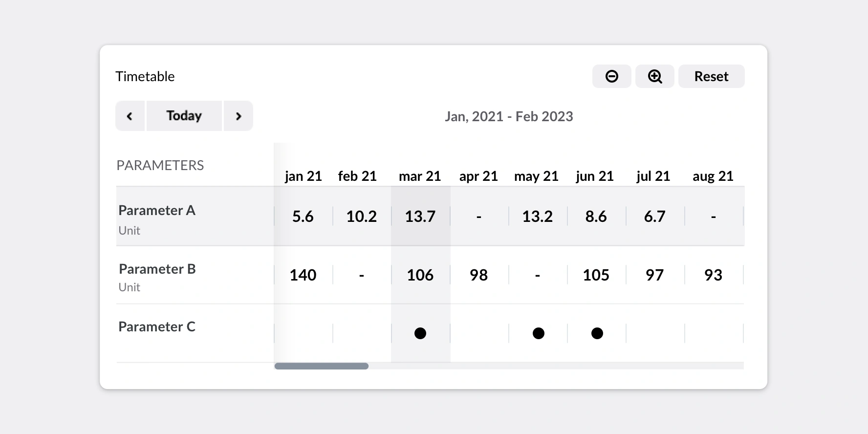Image resolution: width=868 pixels, height=434 pixels.
Task: Open the Jan, 2021 - Feb 2023 date range
Action: click(x=510, y=116)
